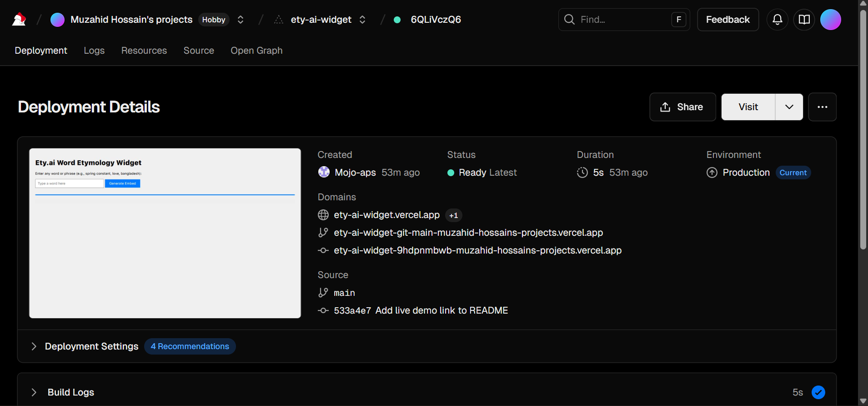Open the ety-ai-widget-9hdpnmbwb domain link
The height and width of the screenshot is (406, 868).
pyautogui.click(x=478, y=250)
